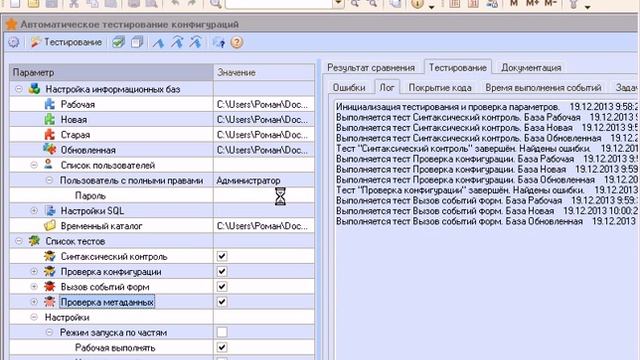Click the Настройки SQL row icon
Screen dimensions: 640x360
(50, 211)
